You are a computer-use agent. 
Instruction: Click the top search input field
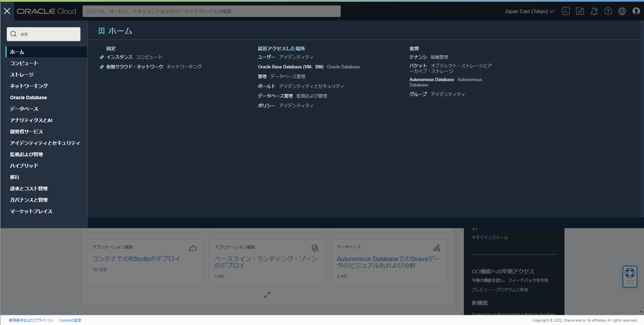(x=212, y=11)
